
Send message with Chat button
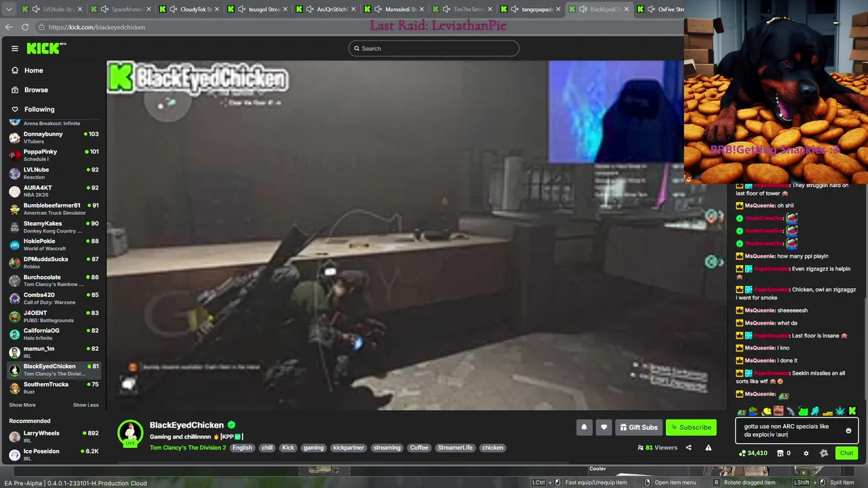point(846,453)
